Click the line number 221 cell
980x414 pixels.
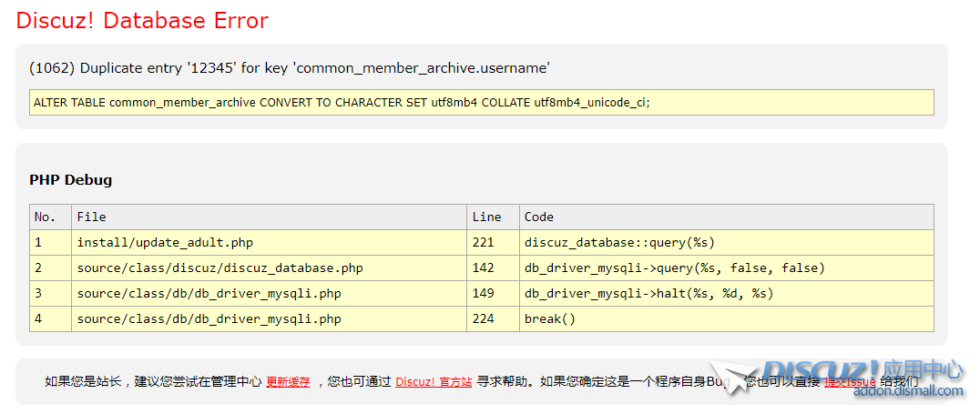coord(484,242)
